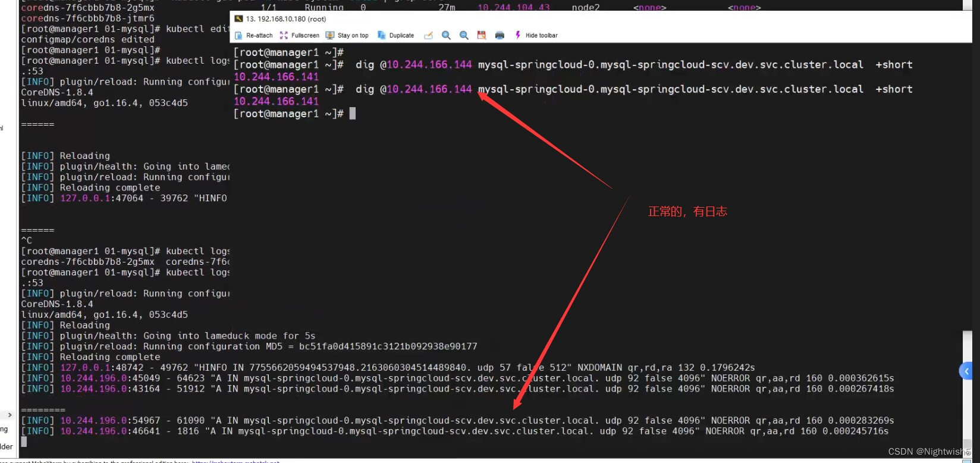Click the pod name coredns-7f6cbbb7b8-jtmr6

(x=87, y=18)
